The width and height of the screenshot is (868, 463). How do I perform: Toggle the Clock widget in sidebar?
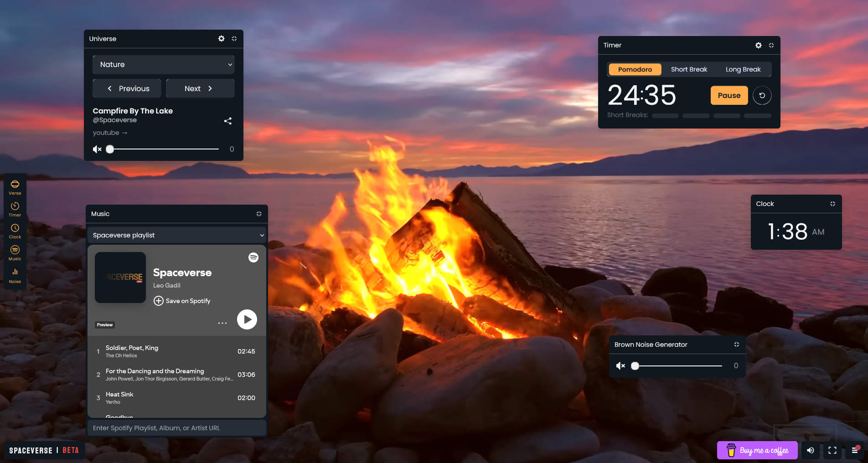pyautogui.click(x=15, y=231)
